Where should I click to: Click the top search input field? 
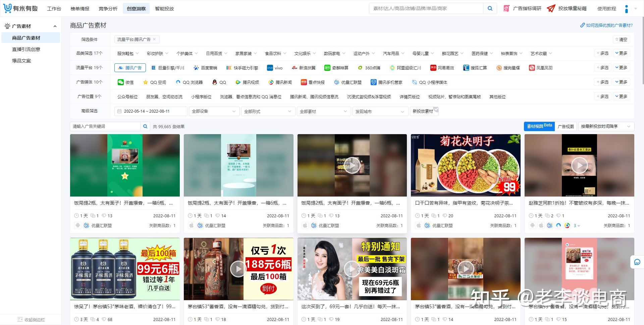click(426, 8)
